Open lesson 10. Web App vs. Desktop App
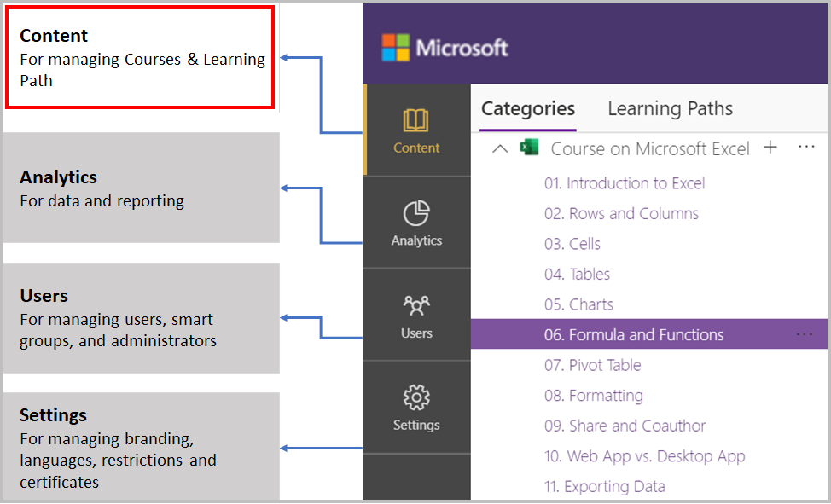 [644, 456]
